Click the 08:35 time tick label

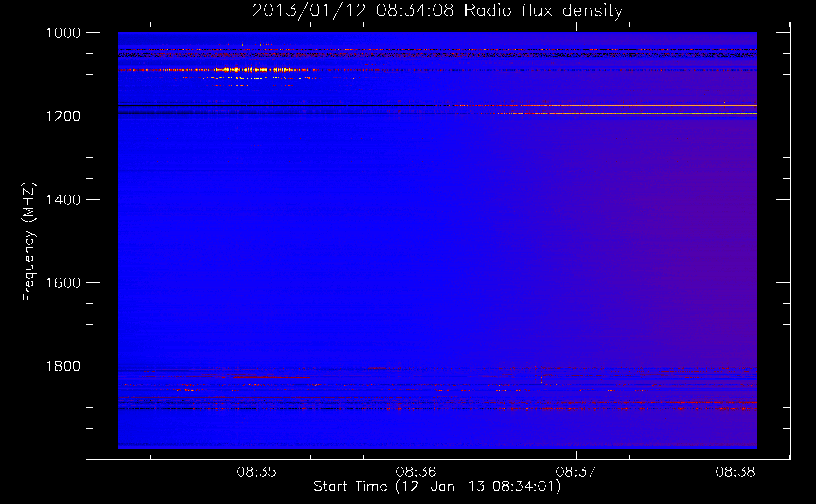tap(257, 472)
